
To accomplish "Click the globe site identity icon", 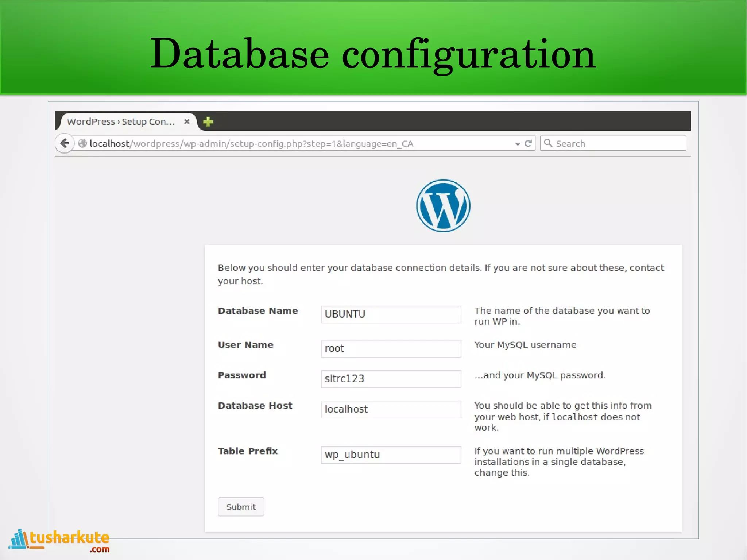I will [x=82, y=144].
